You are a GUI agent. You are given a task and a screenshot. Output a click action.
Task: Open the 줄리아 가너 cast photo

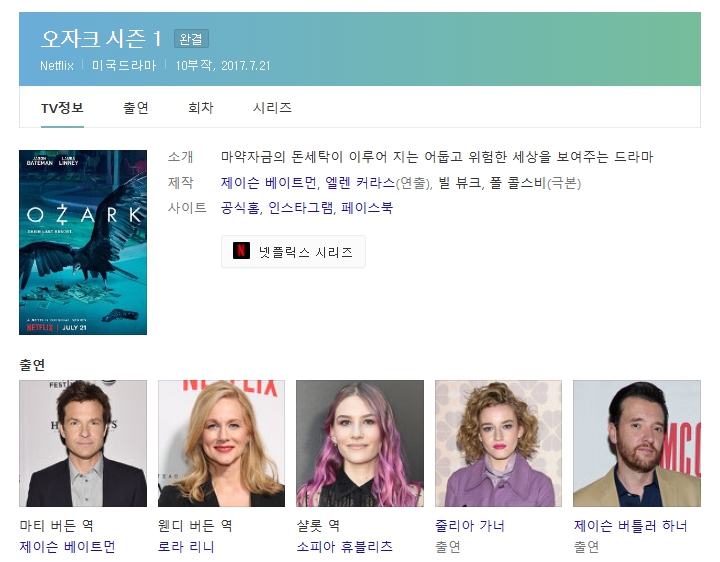pos(498,443)
